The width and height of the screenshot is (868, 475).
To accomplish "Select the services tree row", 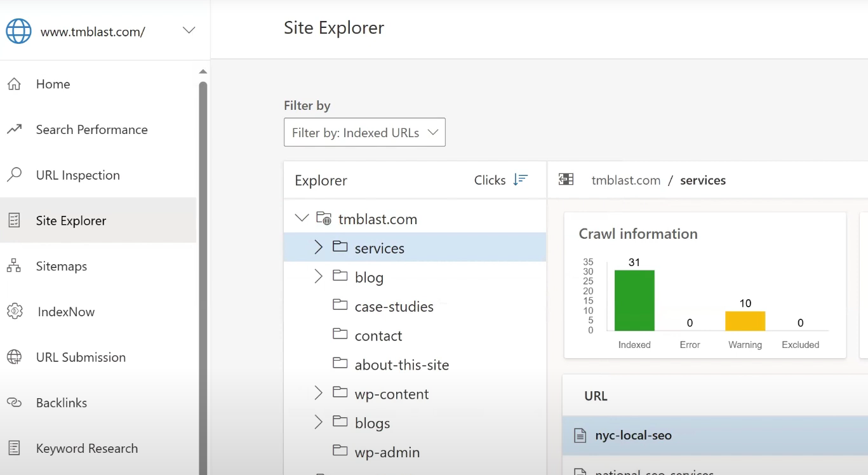I will click(x=415, y=247).
